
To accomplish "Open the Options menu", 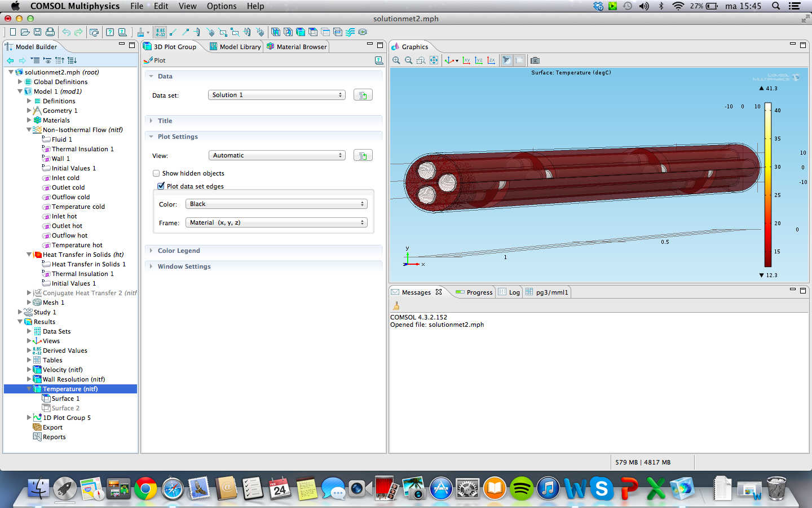I will pyautogui.click(x=222, y=6).
